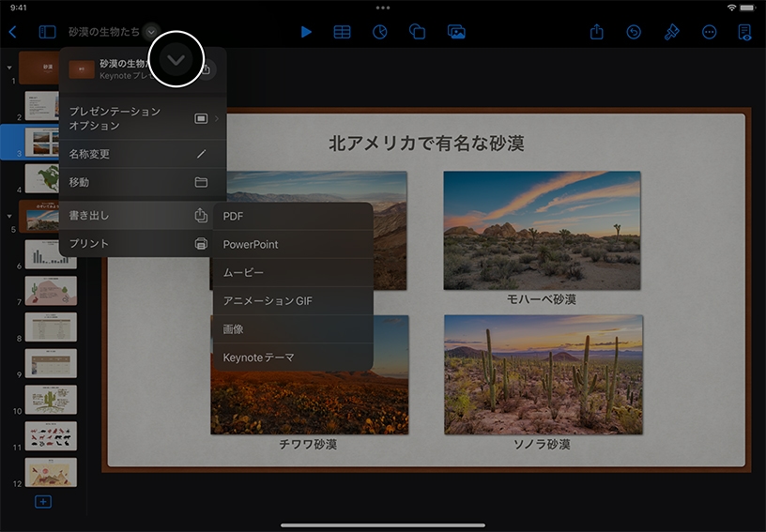Select slide 10 thumbnail with cactus
This screenshot has width=766, height=532.
(x=51, y=400)
